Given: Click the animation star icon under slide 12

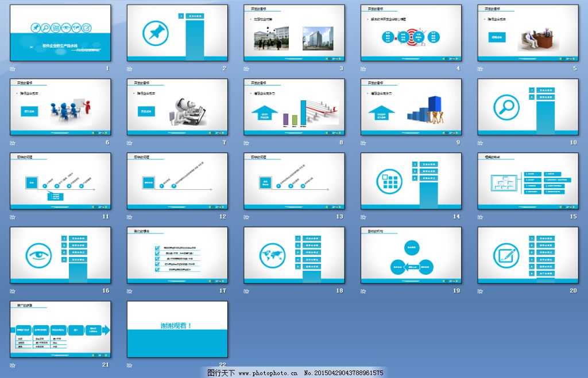Looking at the screenshot, I should pyautogui.click(x=130, y=217).
